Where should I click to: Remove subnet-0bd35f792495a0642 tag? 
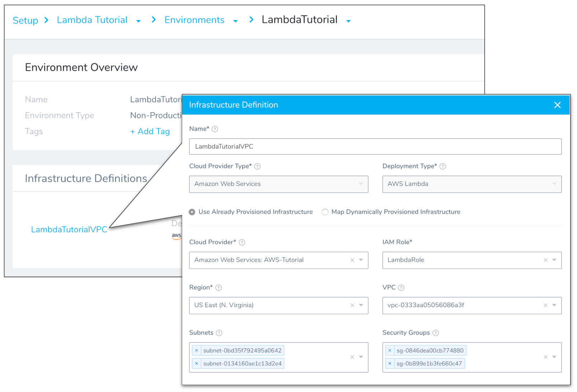pos(196,350)
